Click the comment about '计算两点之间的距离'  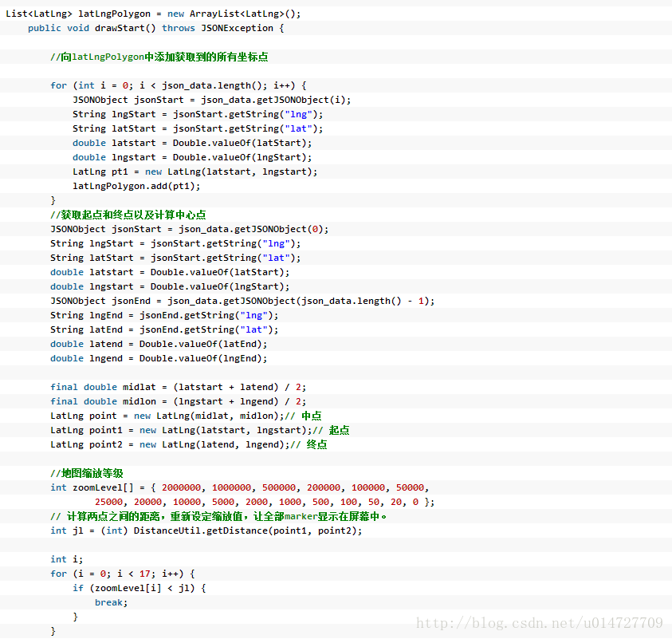point(218,517)
